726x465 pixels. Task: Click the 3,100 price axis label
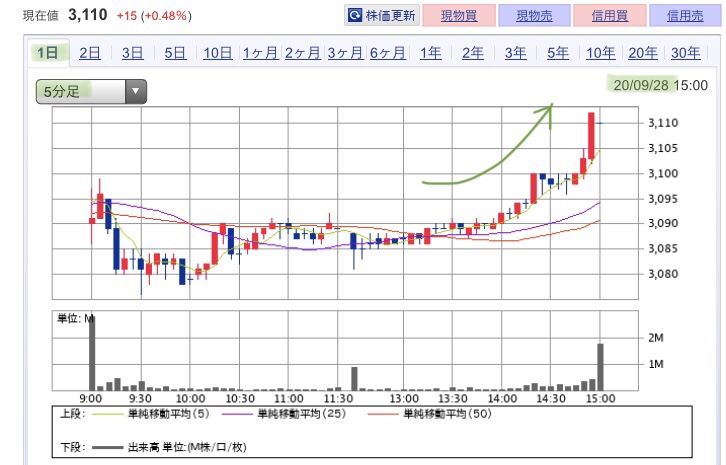coord(663,174)
